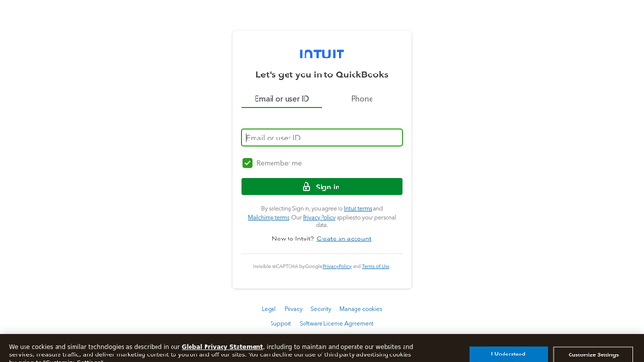Click the "New to Intuit?" text
The image size is (644, 362).
pyautogui.click(x=293, y=239)
